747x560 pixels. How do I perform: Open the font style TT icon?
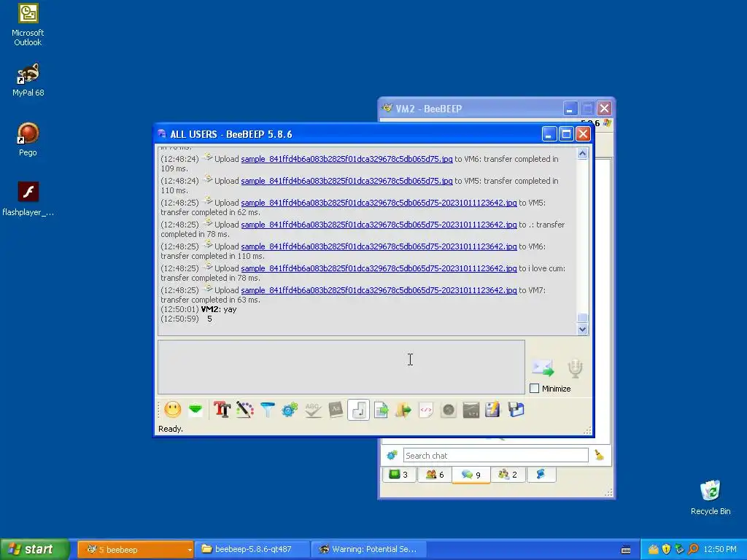coord(222,410)
